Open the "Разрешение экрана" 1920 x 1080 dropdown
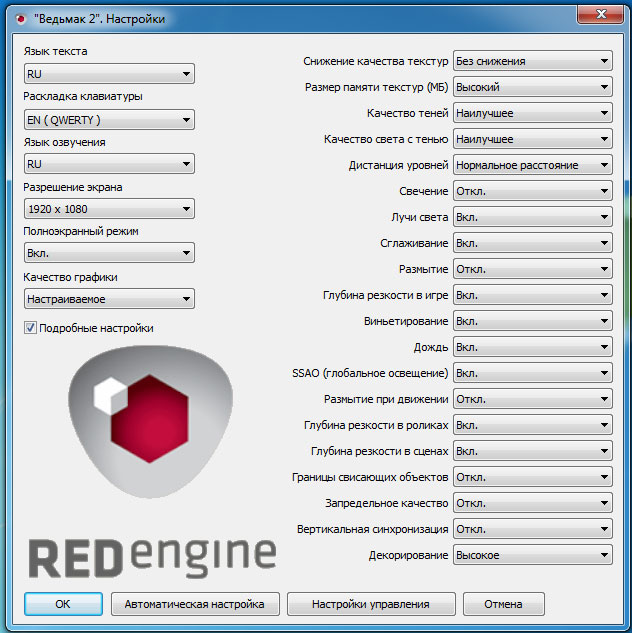This screenshot has width=632, height=633. (109, 209)
